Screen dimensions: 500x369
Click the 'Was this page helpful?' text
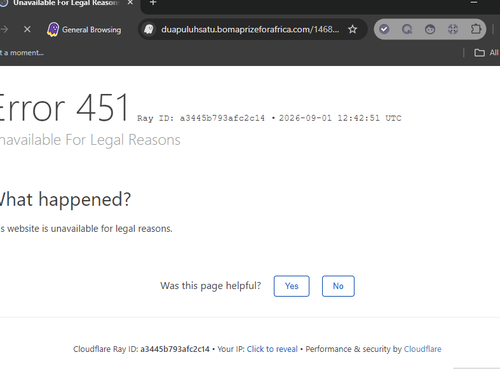click(210, 286)
